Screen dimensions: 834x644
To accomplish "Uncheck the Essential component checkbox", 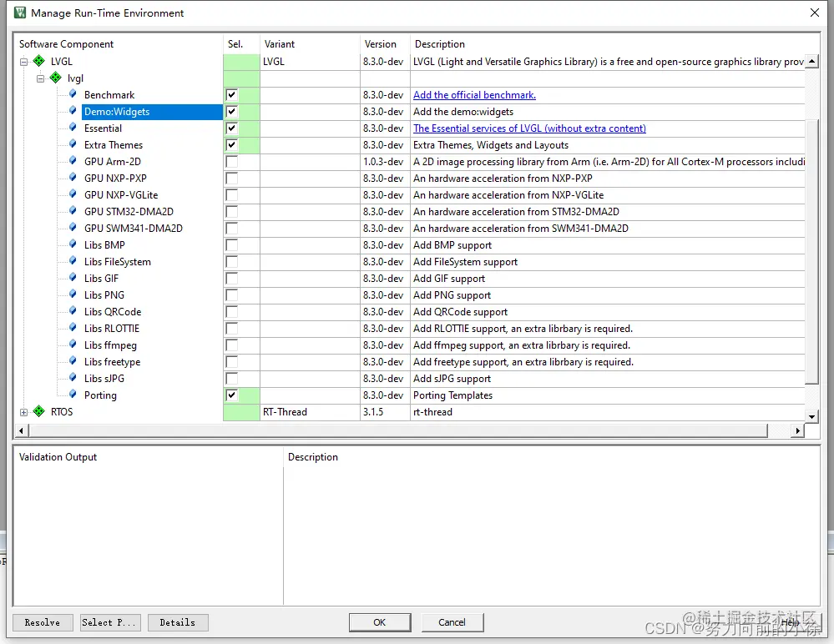I will click(231, 128).
